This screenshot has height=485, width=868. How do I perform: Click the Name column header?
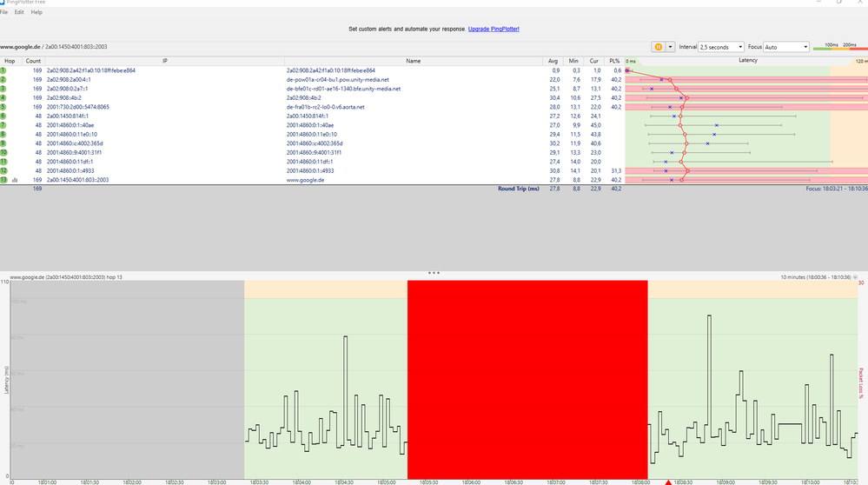coord(414,61)
